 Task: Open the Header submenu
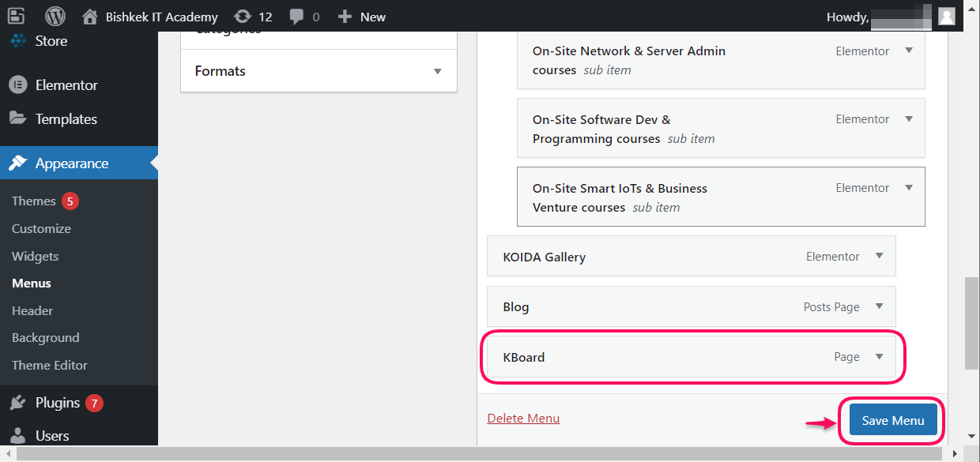pos(32,311)
